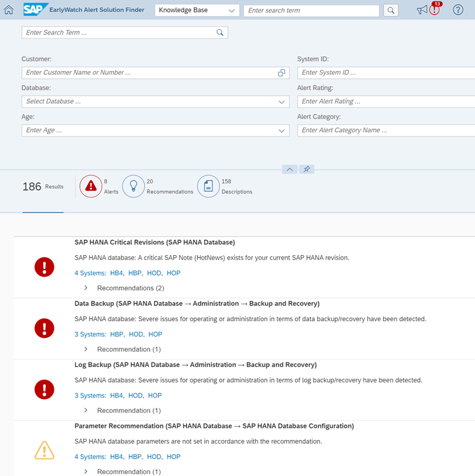Click yellow warning icon for Parameter Recommendation
This screenshot has height=476, width=475.
44,450
